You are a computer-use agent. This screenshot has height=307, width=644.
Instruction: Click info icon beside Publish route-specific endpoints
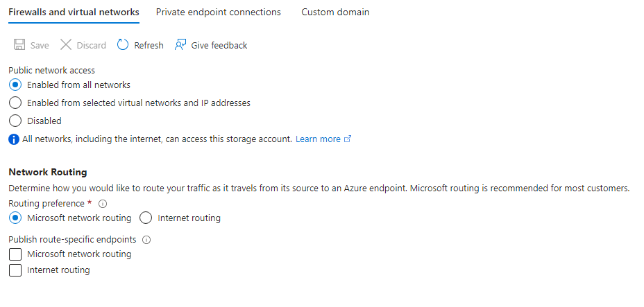(x=146, y=240)
